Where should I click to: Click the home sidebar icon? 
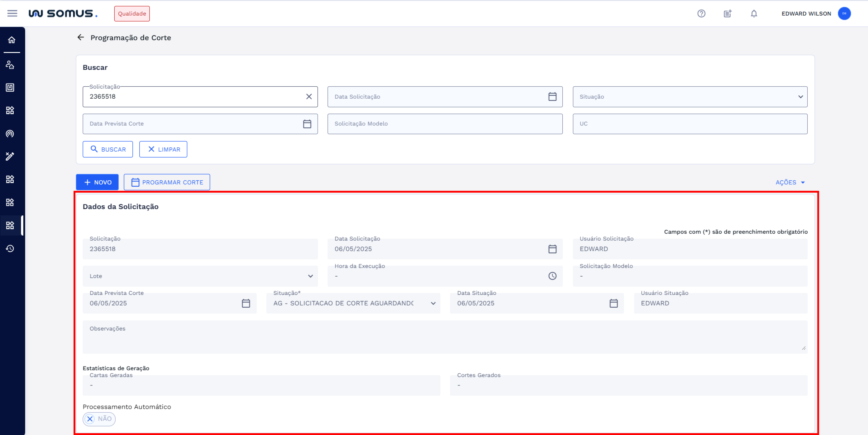pos(12,40)
